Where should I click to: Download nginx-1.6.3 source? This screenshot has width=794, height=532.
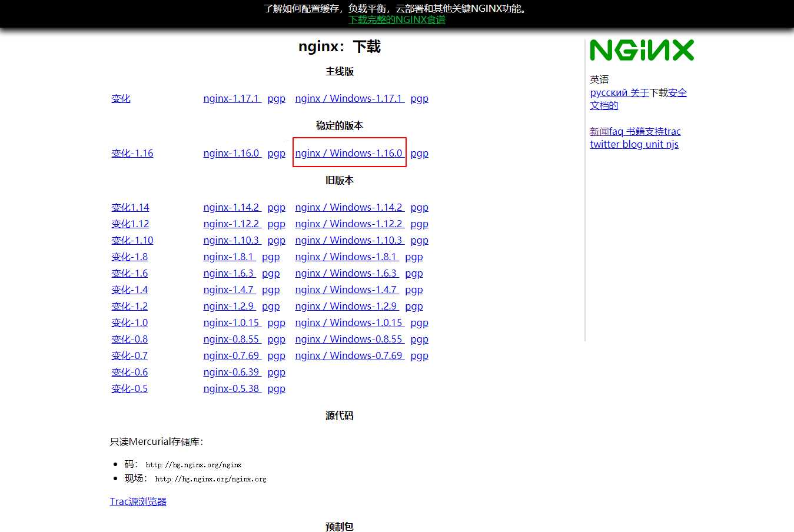pyautogui.click(x=230, y=273)
